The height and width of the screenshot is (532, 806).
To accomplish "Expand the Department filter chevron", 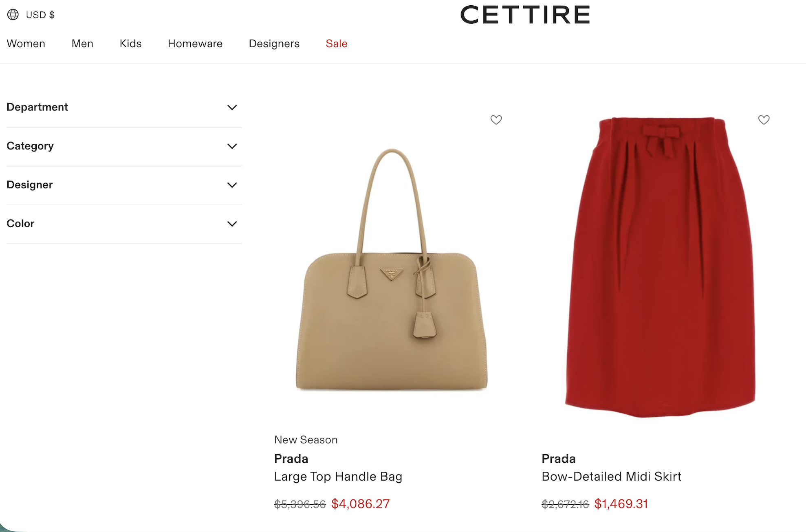I will coord(232,108).
